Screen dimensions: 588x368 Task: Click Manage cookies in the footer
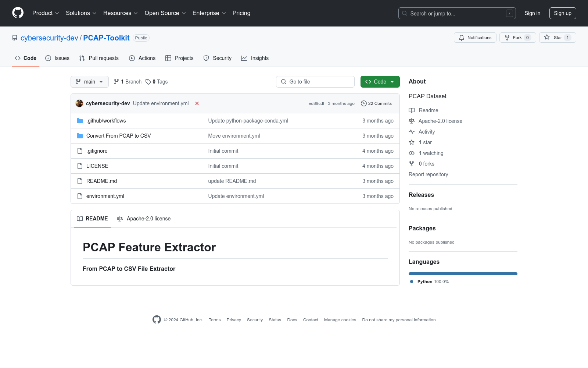point(340,320)
